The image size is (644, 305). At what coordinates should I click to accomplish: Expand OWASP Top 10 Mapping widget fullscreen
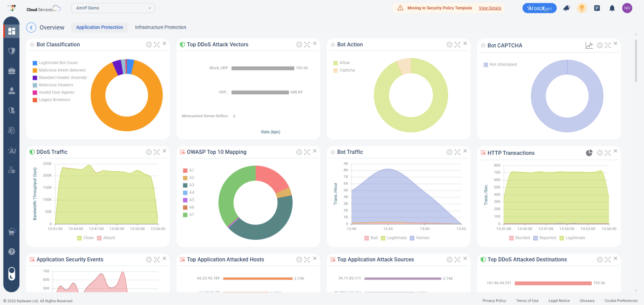tap(307, 152)
